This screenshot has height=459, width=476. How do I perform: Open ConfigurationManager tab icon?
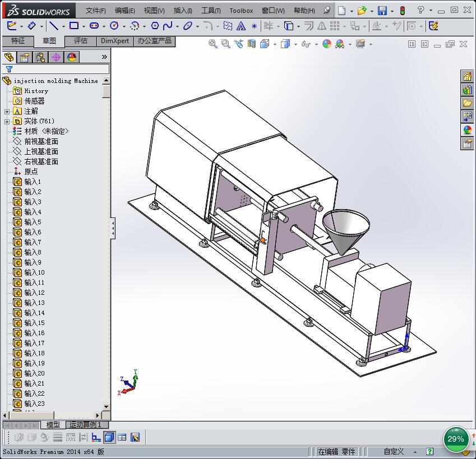(x=40, y=57)
